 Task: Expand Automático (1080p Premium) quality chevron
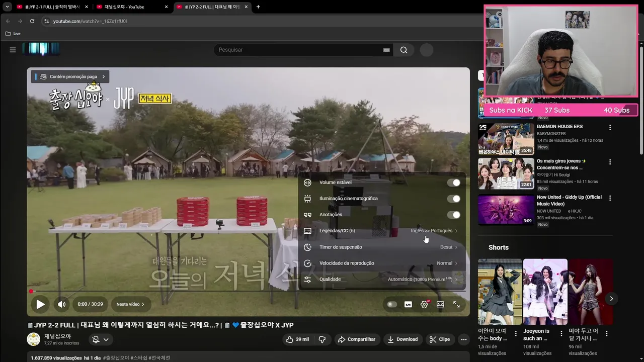click(x=456, y=279)
